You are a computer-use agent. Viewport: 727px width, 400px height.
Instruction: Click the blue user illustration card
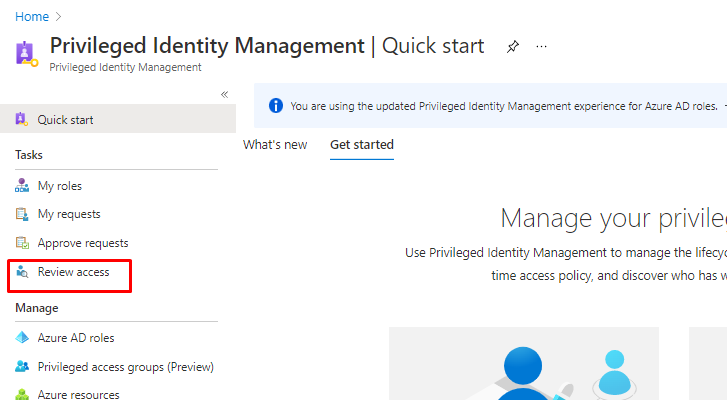(523, 365)
